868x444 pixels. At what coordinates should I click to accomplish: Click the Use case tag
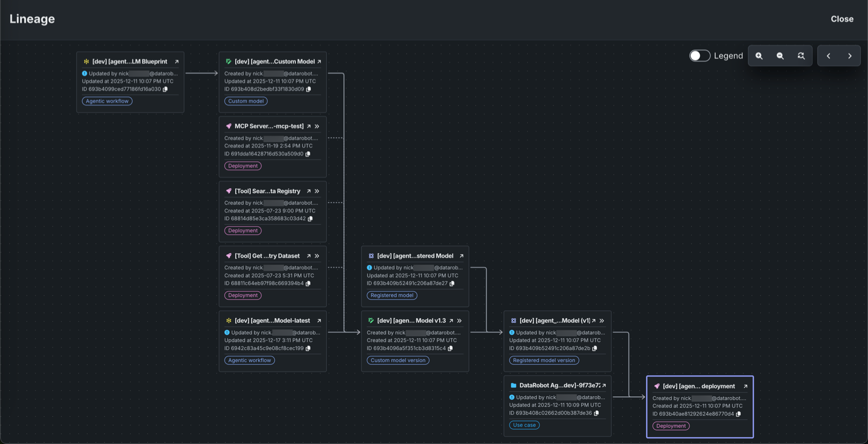click(x=524, y=425)
